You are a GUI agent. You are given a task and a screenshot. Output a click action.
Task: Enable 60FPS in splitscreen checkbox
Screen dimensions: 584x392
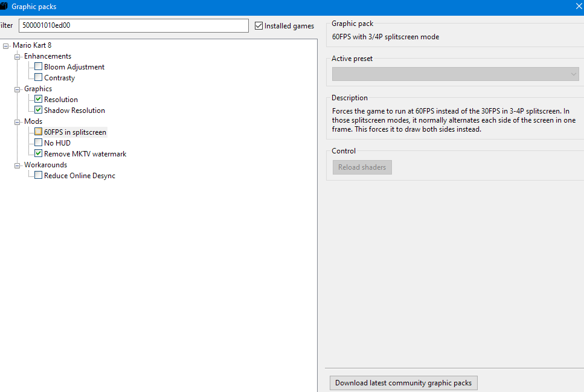pyautogui.click(x=39, y=132)
